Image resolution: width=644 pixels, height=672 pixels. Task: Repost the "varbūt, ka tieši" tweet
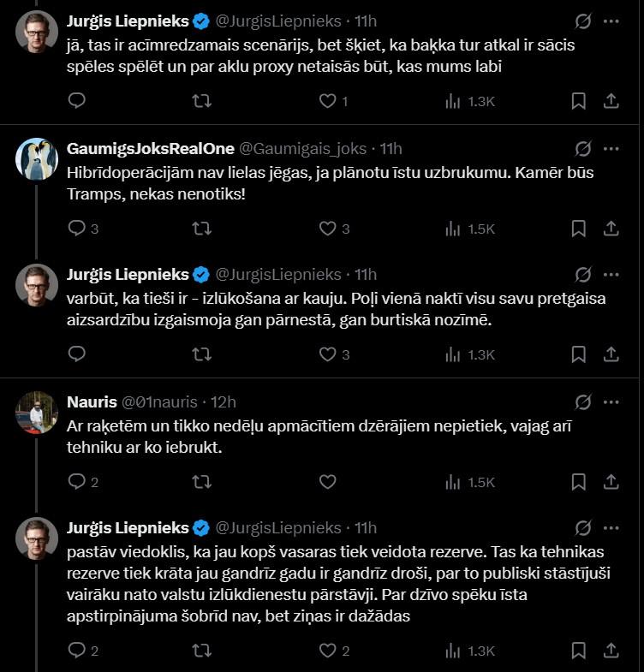click(x=201, y=354)
